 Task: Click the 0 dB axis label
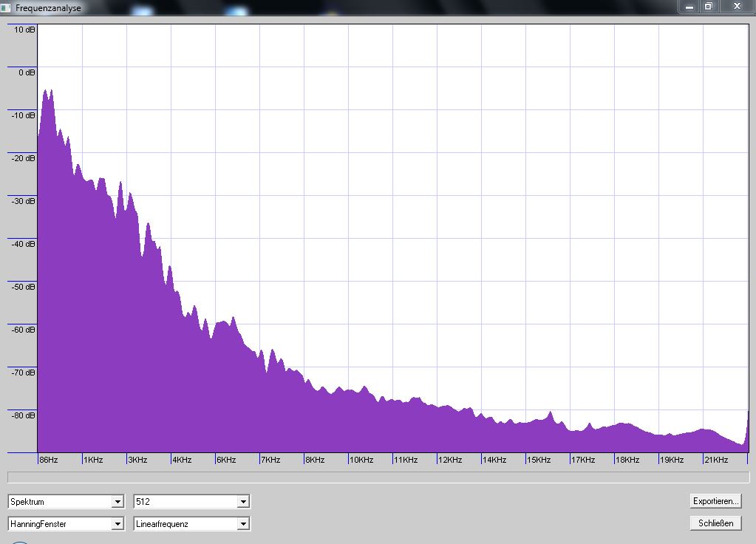point(27,73)
